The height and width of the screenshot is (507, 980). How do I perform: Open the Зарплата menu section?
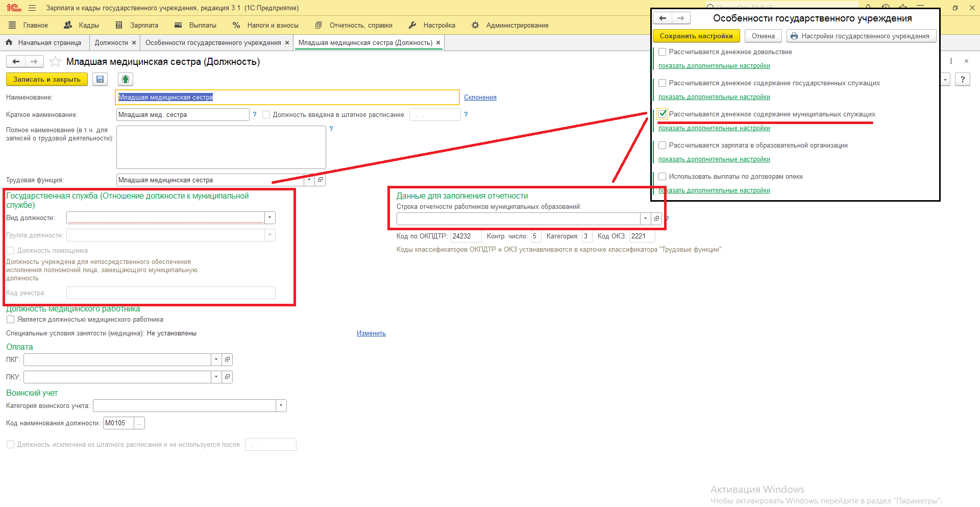(137, 25)
